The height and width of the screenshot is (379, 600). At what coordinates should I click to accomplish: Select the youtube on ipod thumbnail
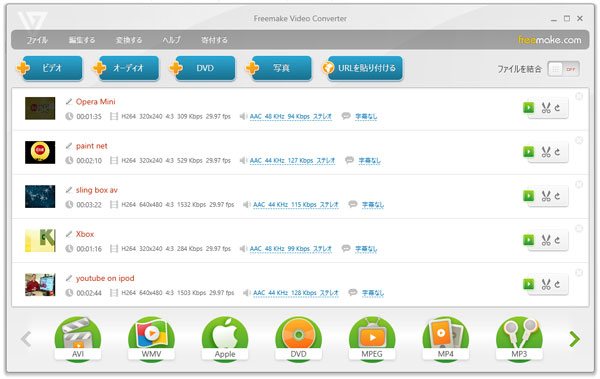point(40,284)
